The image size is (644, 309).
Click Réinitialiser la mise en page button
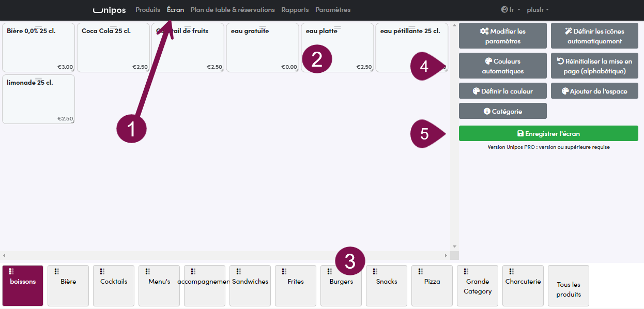(594, 66)
